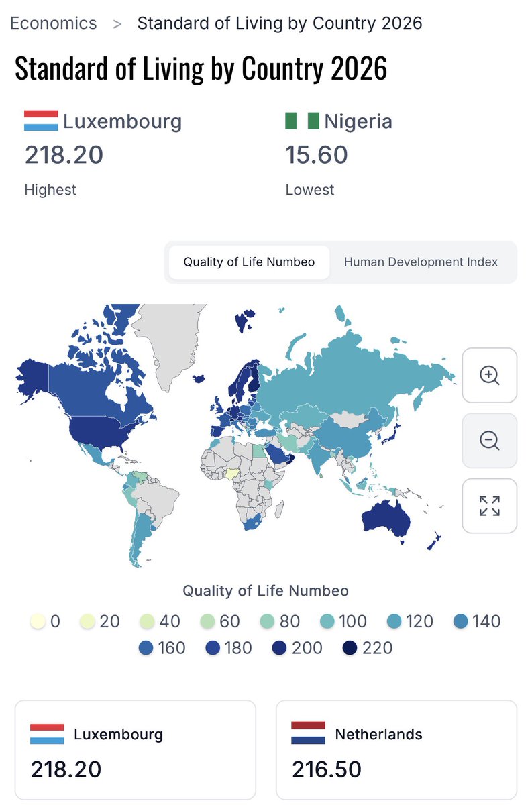Switch to Quality of Life Numbeo tab
This screenshot has height=805, width=532.
pos(249,262)
